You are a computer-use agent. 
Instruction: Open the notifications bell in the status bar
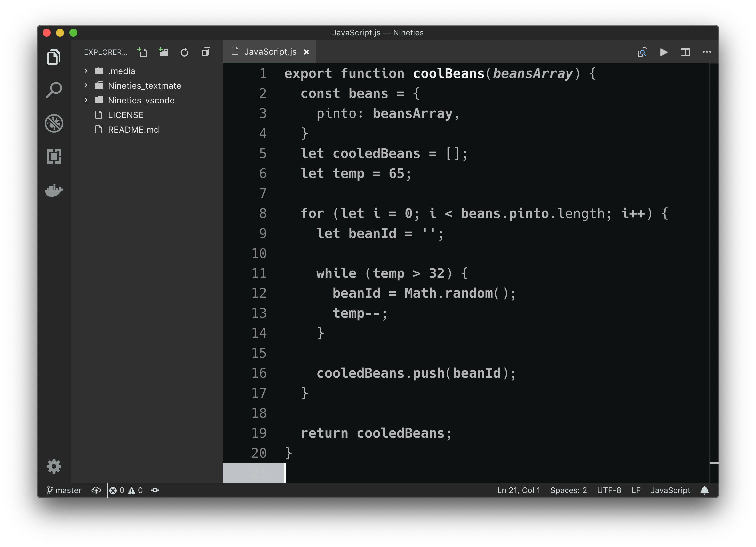(704, 490)
